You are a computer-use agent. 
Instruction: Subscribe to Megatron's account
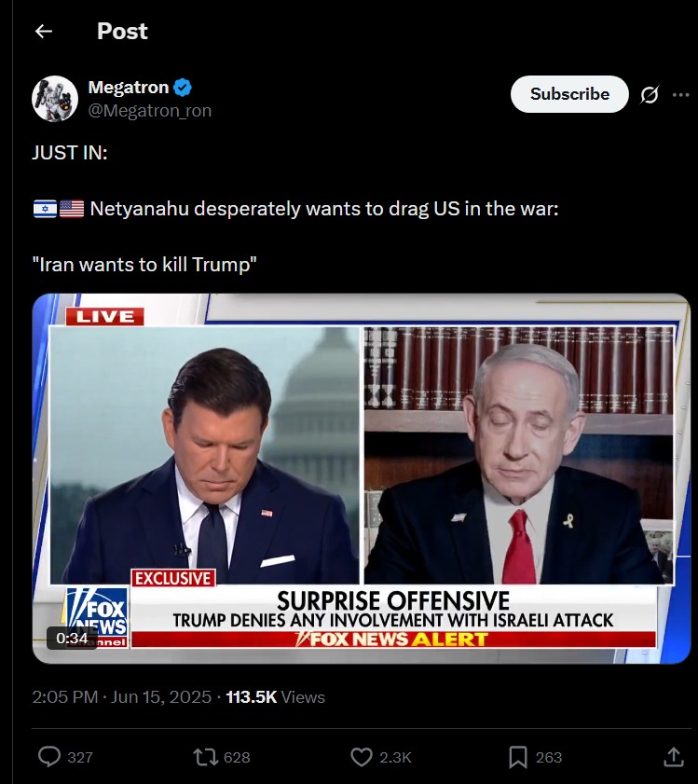click(569, 94)
